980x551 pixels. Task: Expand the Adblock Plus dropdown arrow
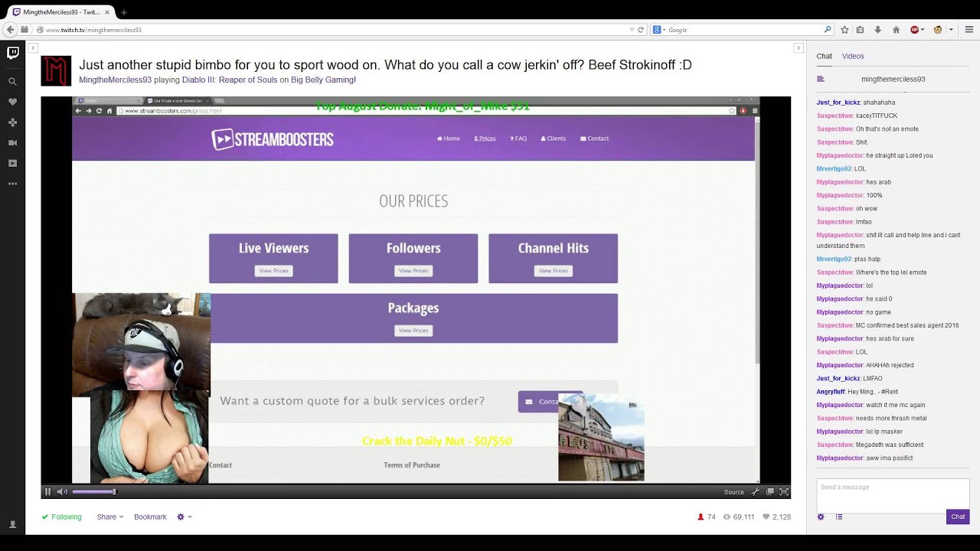[x=924, y=30]
